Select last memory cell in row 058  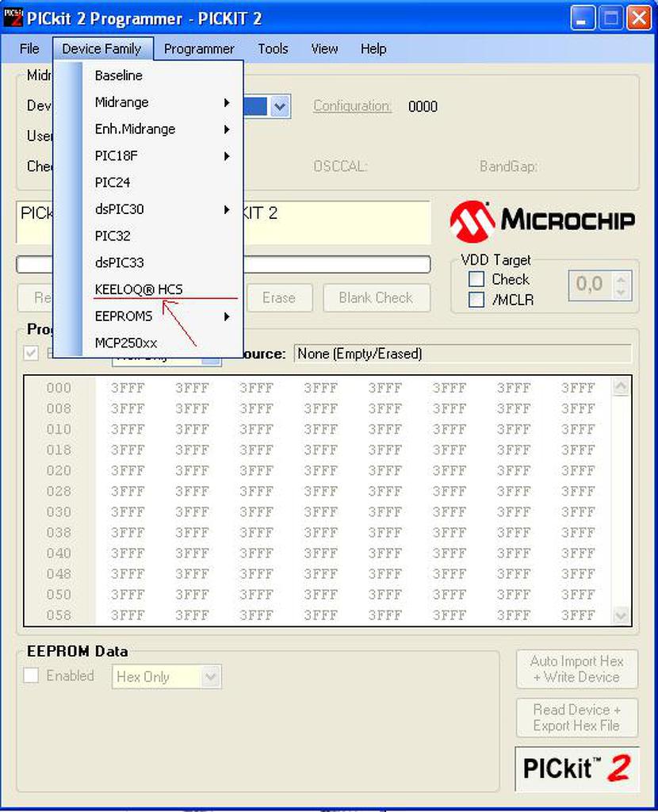[x=578, y=615]
